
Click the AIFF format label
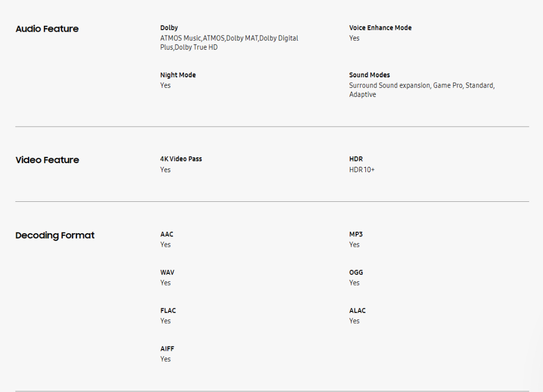click(x=167, y=349)
